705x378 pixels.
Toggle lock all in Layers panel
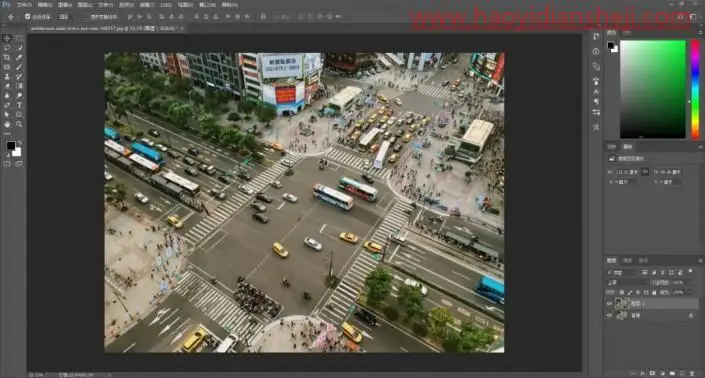tap(654, 293)
